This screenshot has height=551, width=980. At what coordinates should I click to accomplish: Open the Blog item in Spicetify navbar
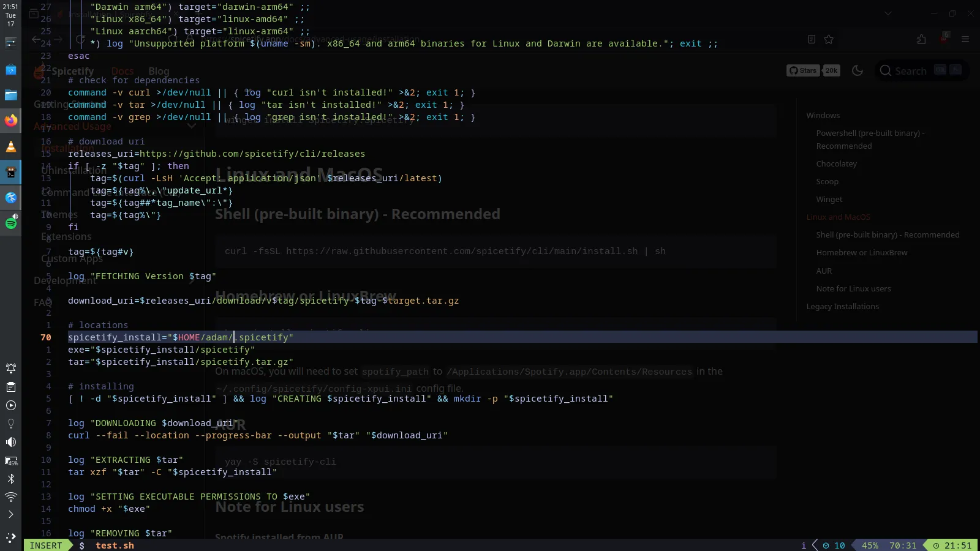point(159,71)
